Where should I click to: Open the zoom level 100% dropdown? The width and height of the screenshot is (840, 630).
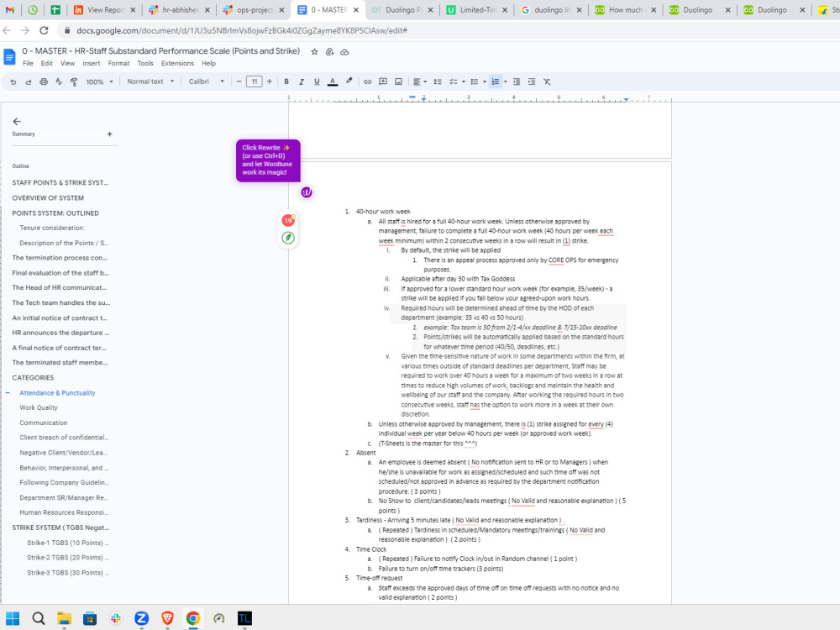point(100,82)
